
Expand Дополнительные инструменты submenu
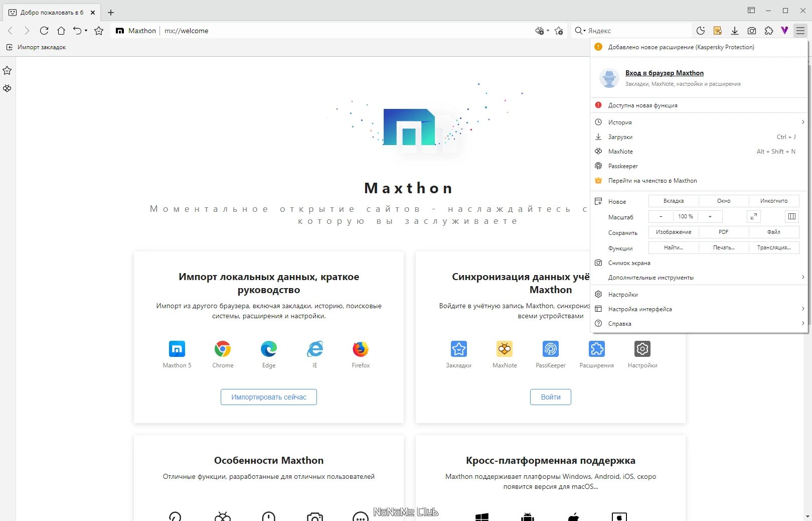click(x=699, y=277)
